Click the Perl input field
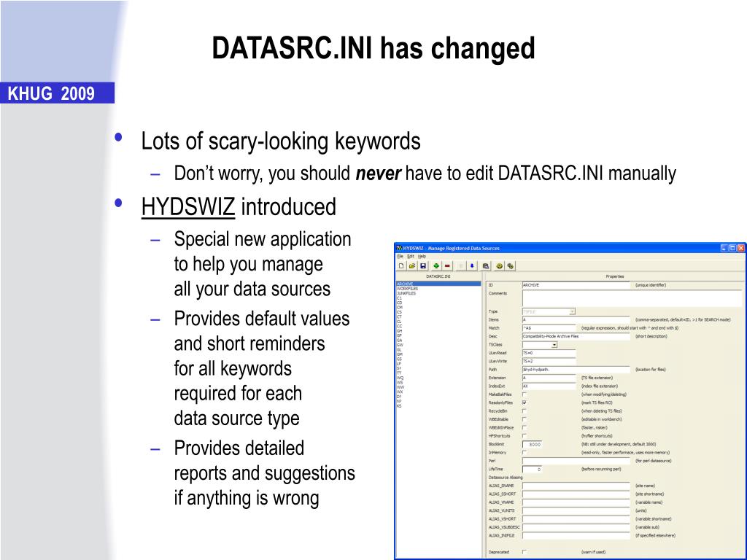The height and width of the screenshot is (560, 747). tap(576, 461)
